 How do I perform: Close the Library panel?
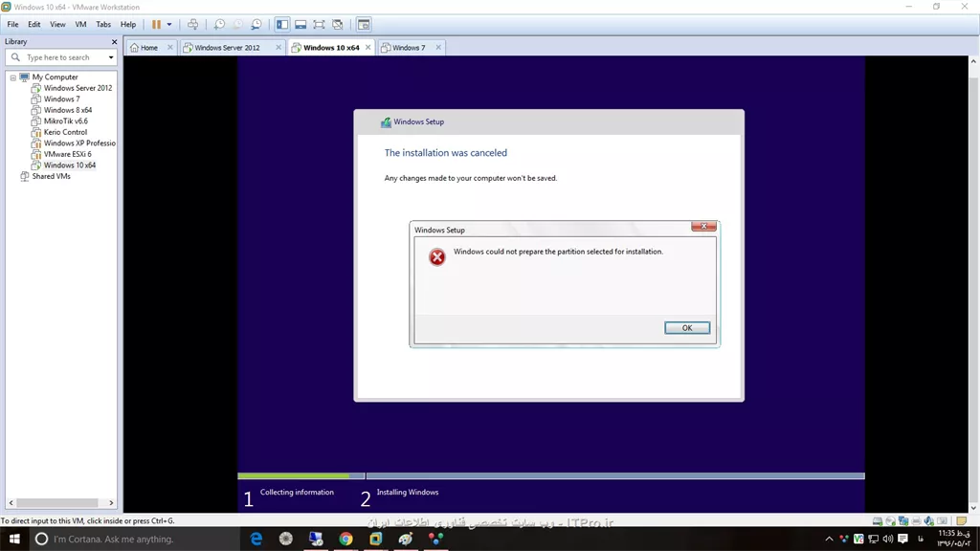[114, 42]
